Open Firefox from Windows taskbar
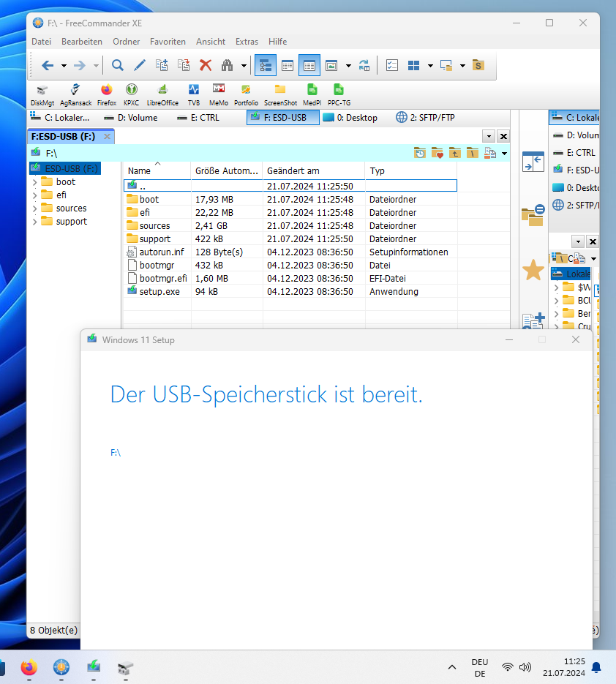Screen dimensions: 616x684 [x=29, y=667]
